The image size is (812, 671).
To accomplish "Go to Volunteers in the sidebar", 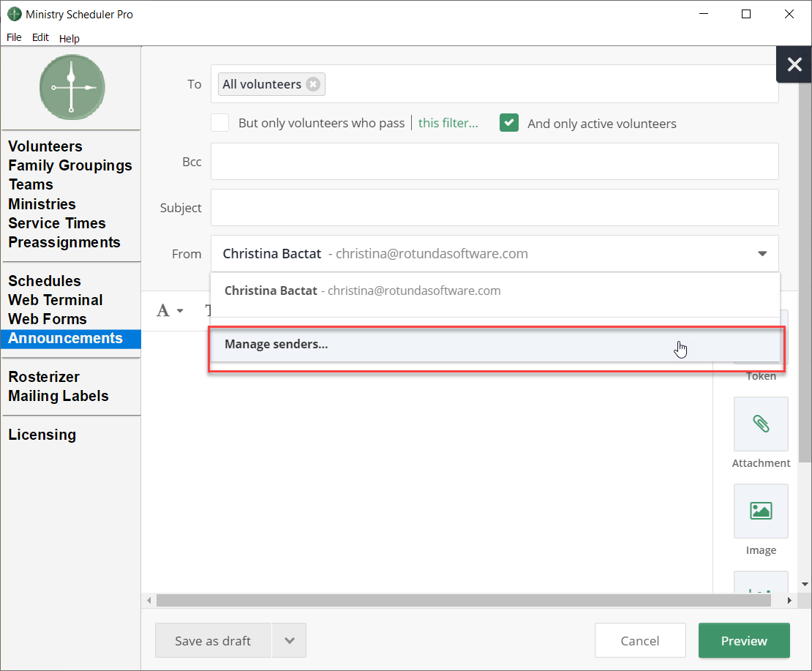I will (x=45, y=146).
